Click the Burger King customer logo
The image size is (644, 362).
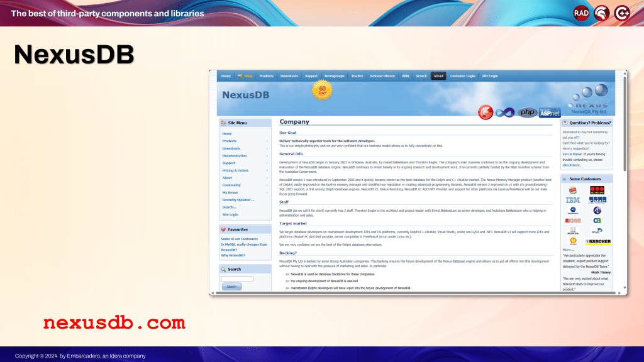click(x=573, y=190)
